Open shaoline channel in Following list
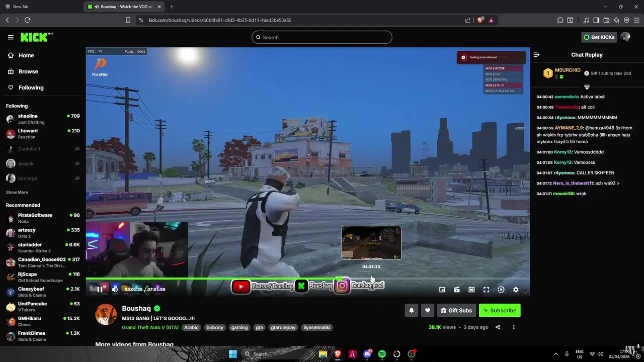Viewport: 644px width, 362px height. pos(43,119)
